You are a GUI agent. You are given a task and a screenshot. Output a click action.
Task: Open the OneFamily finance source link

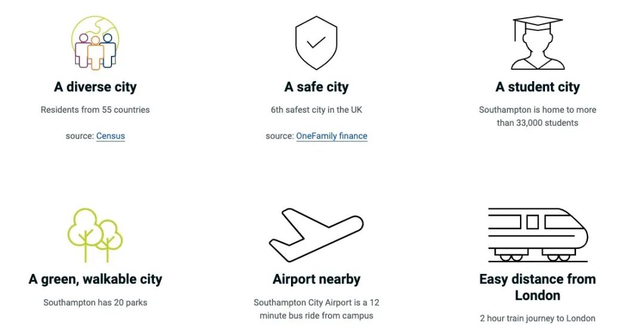[332, 136]
